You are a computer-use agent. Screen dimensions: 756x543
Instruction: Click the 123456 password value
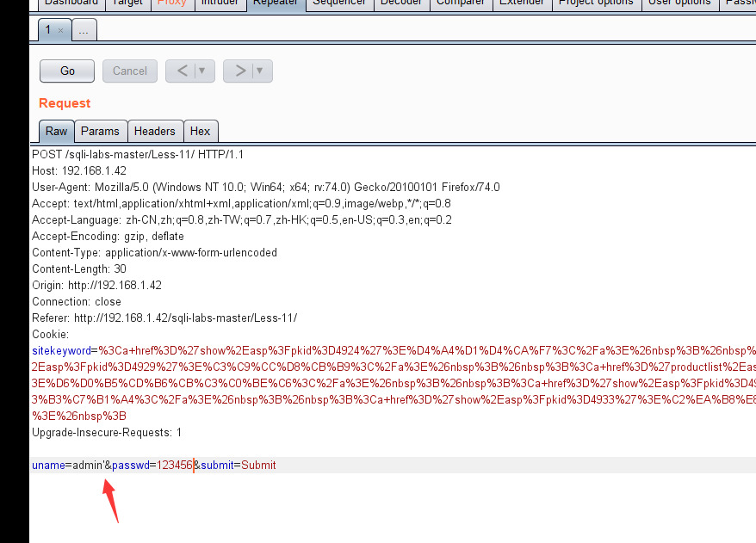[175, 466]
